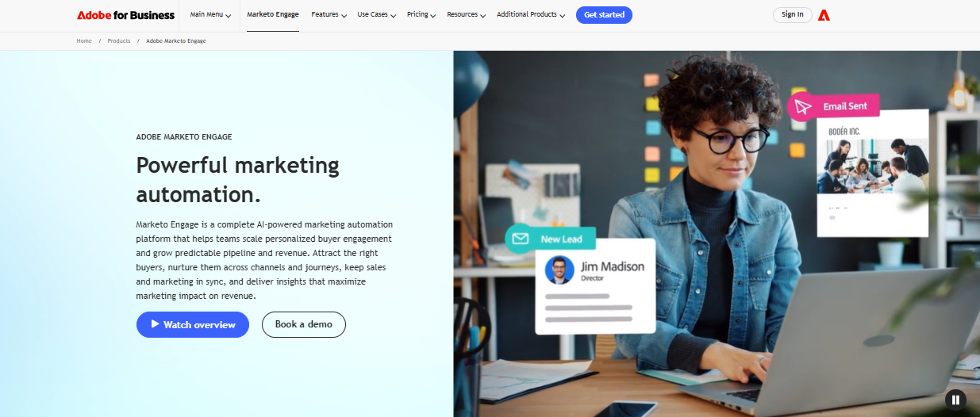Click the New Lead envelope icon
Screen dimensions: 980x417
[520, 239]
